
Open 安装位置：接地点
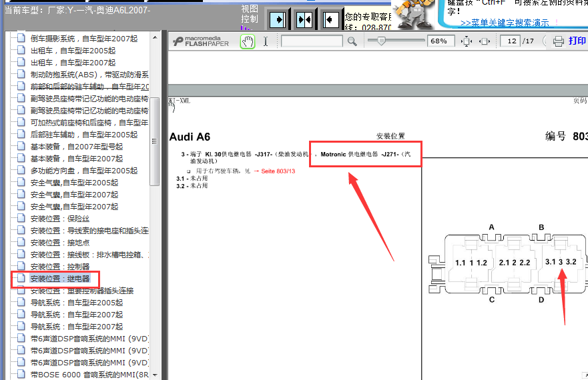click(x=59, y=243)
